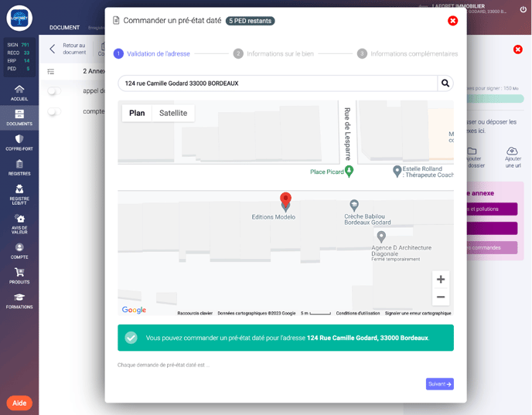Toggle the 'compte' annex switch
Screen dimensions: 532x415
pos(54,112)
